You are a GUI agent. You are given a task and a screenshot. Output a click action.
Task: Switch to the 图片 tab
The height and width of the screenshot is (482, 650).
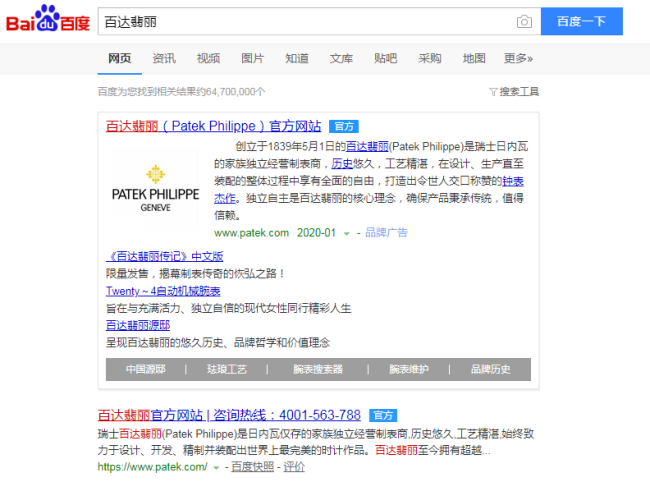pyautogui.click(x=253, y=58)
